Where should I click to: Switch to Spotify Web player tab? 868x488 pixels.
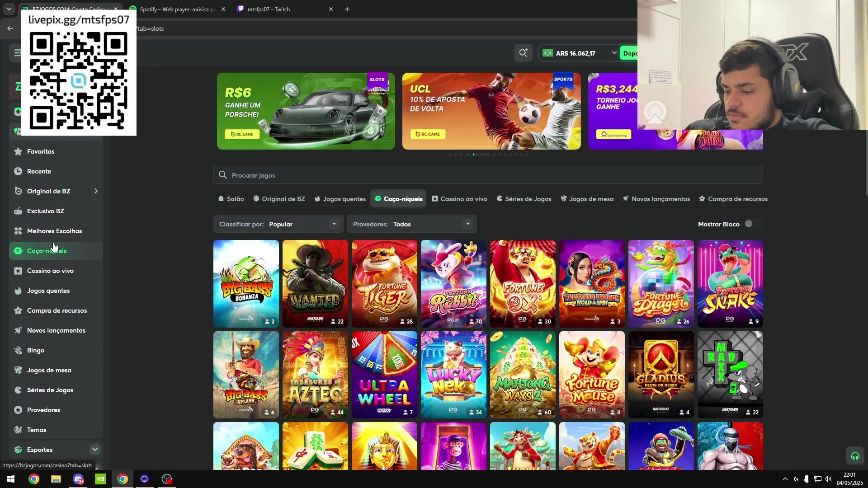176,9
